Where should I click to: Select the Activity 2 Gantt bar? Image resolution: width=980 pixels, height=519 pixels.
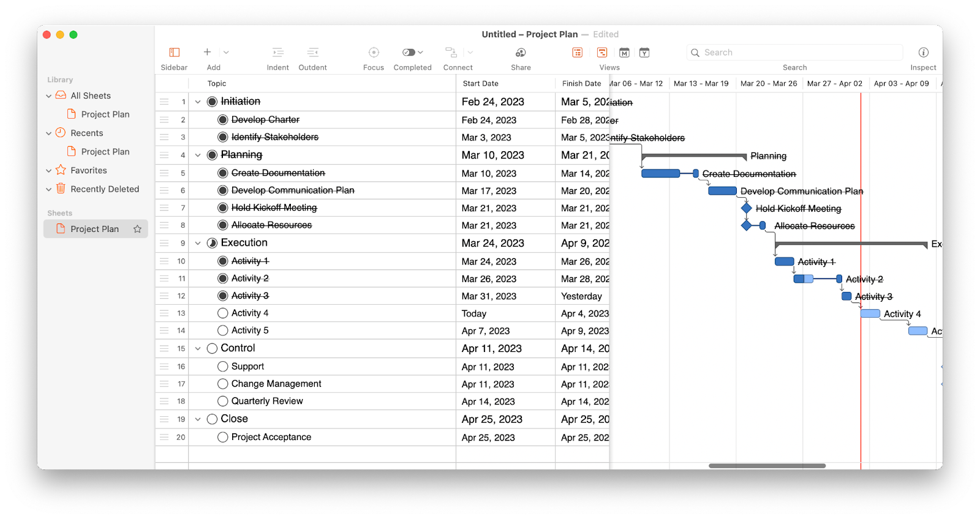tap(804, 279)
